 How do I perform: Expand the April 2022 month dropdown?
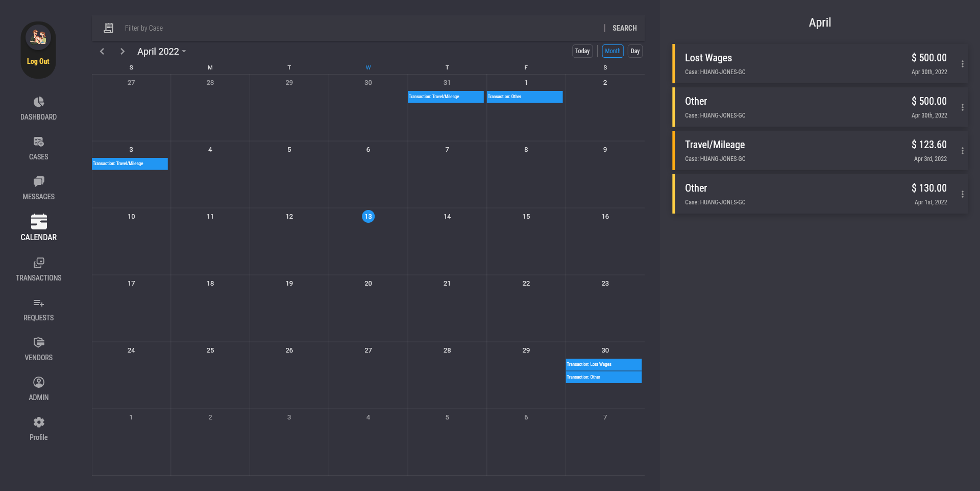coord(162,52)
